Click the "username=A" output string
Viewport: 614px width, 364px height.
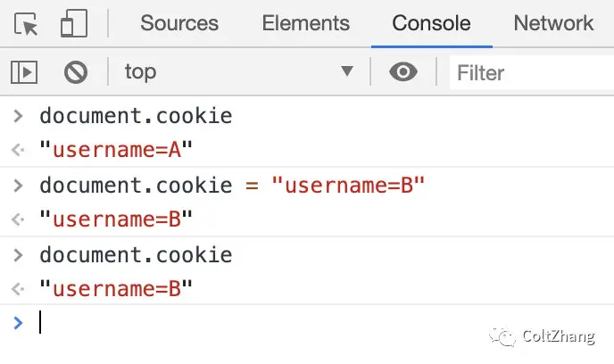(117, 150)
